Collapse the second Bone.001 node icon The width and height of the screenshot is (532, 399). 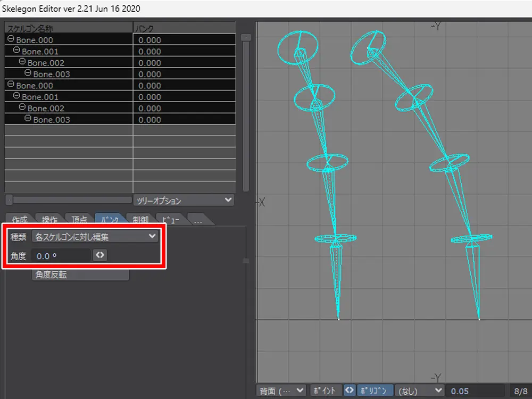(x=16, y=96)
